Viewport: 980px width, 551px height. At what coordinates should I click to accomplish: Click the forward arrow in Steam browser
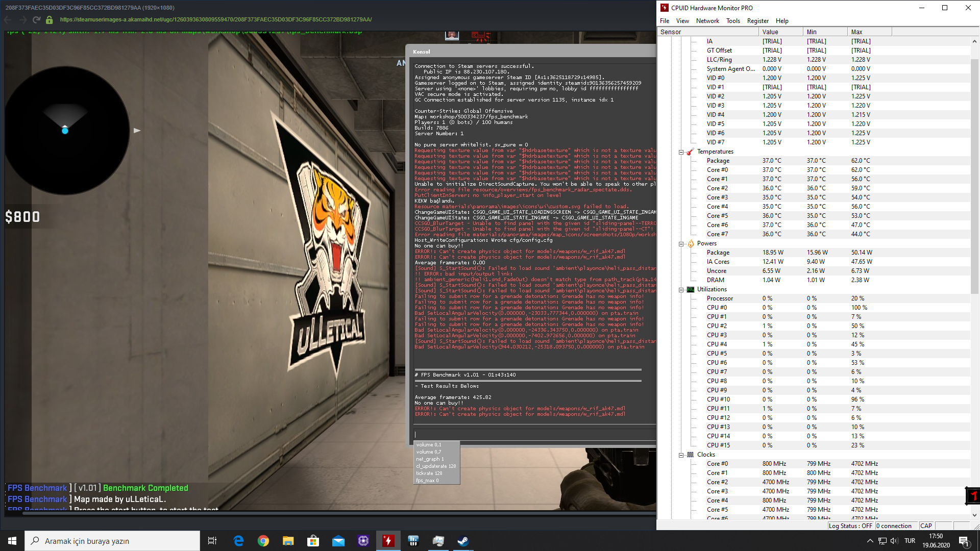click(x=22, y=20)
